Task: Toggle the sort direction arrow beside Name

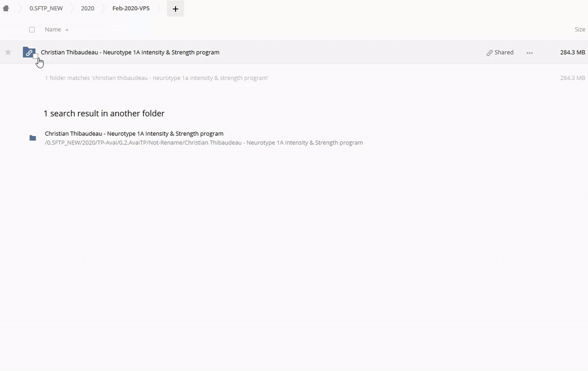Action: tap(67, 30)
